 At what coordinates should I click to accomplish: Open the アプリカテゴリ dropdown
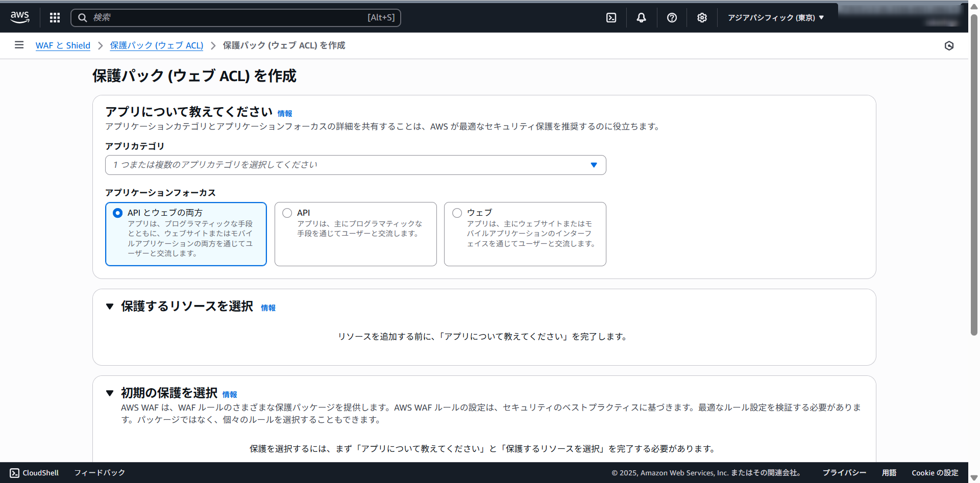click(x=355, y=165)
